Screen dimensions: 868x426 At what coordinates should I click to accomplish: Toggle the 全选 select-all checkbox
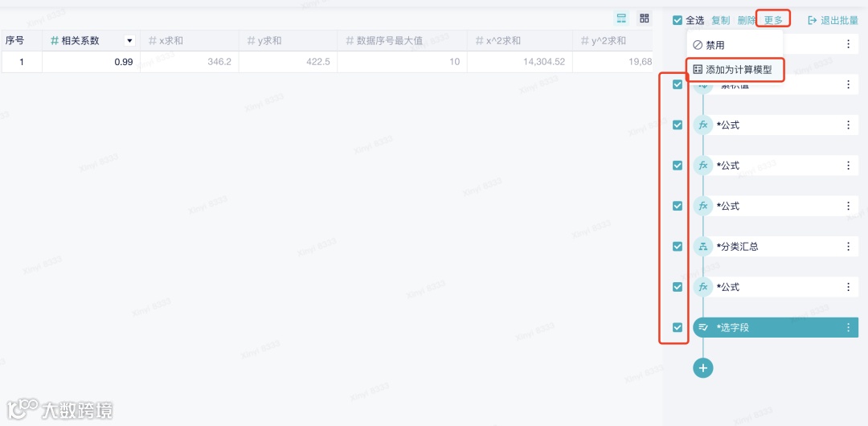tap(677, 21)
